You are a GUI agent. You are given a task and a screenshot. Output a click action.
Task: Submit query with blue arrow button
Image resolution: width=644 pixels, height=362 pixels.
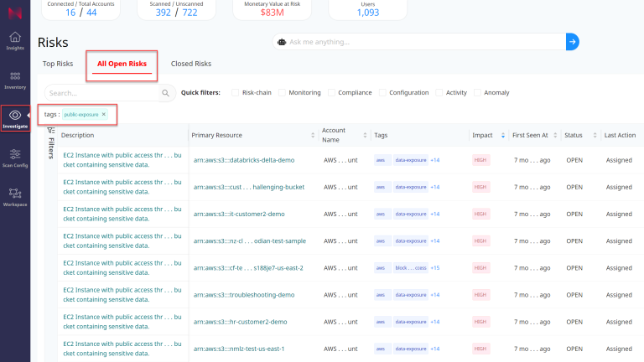(572, 41)
